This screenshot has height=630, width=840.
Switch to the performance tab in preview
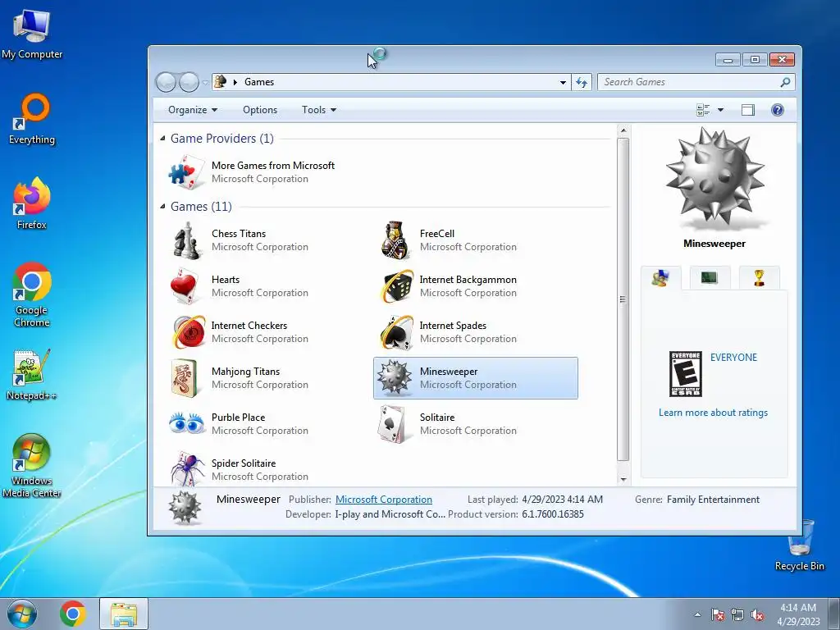pyautogui.click(x=710, y=277)
